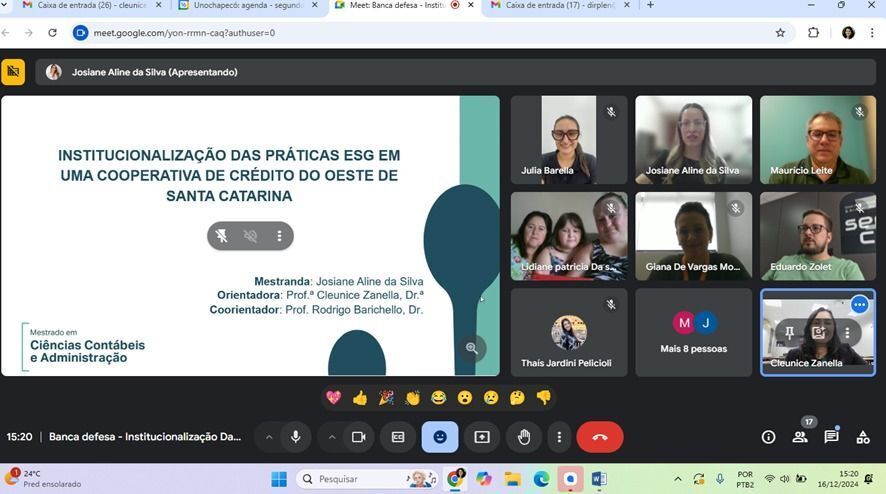Click the zoom magnifier on presentation
The image size is (886, 494).
(472, 348)
